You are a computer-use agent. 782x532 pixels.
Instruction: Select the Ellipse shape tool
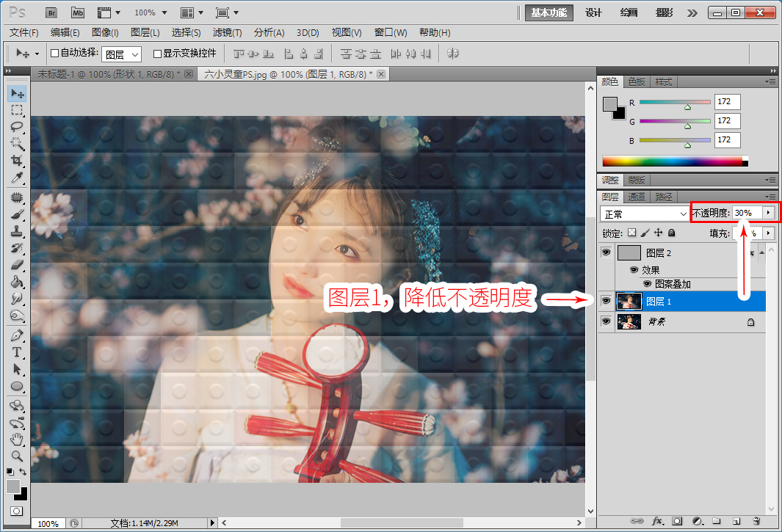[x=17, y=387]
